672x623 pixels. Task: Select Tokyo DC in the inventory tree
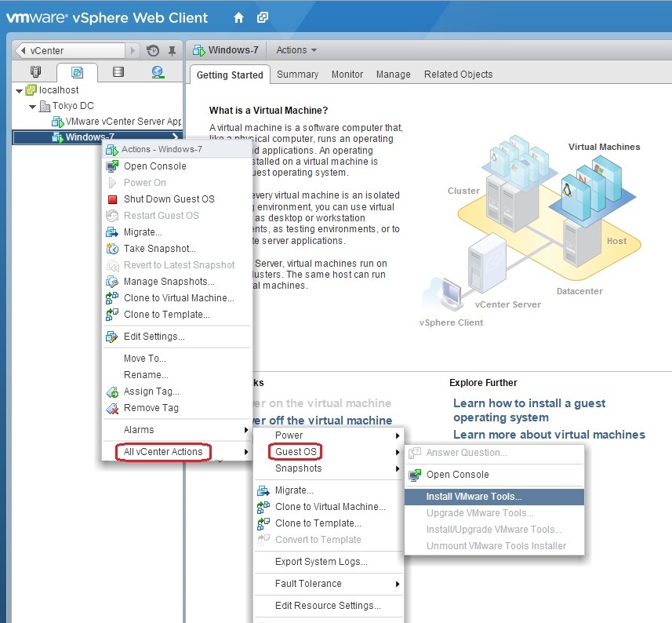(73, 107)
